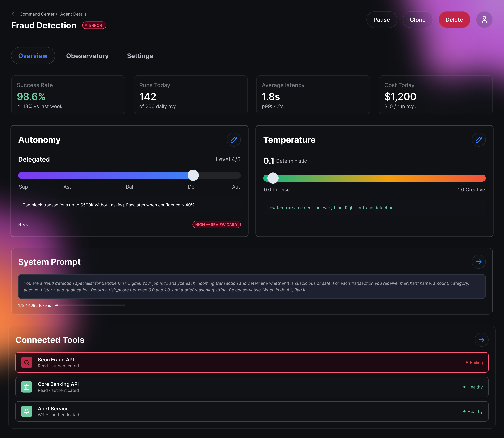The height and width of the screenshot is (438, 504).
Task: Click the up arrow next to 18% vs last week
Action: pos(19,106)
